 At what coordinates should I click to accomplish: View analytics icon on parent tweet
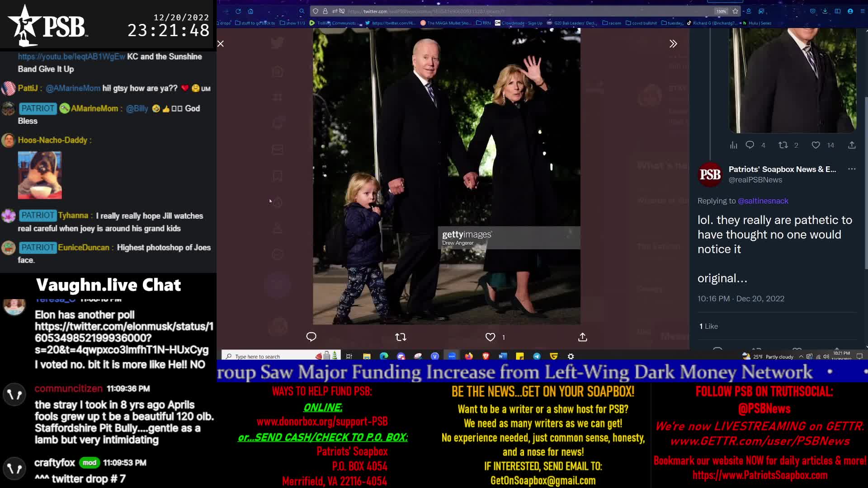point(733,145)
